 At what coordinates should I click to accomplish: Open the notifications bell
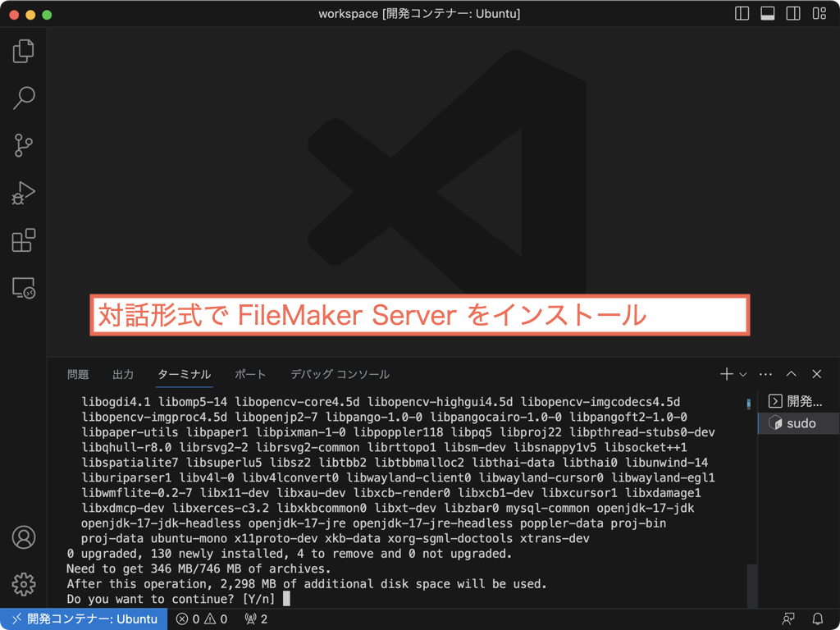[x=818, y=619]
